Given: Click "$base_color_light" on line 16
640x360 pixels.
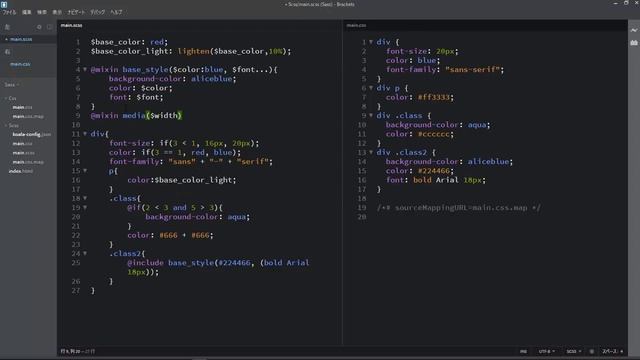Looking at the screenshot, I should click(193, 180).
